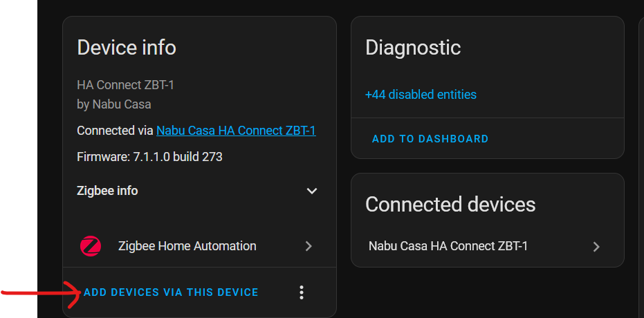Open Nabu Casa HA Connect ZBT-1 connected device
This screenshot has height=318, width=644.
[488, 246]
